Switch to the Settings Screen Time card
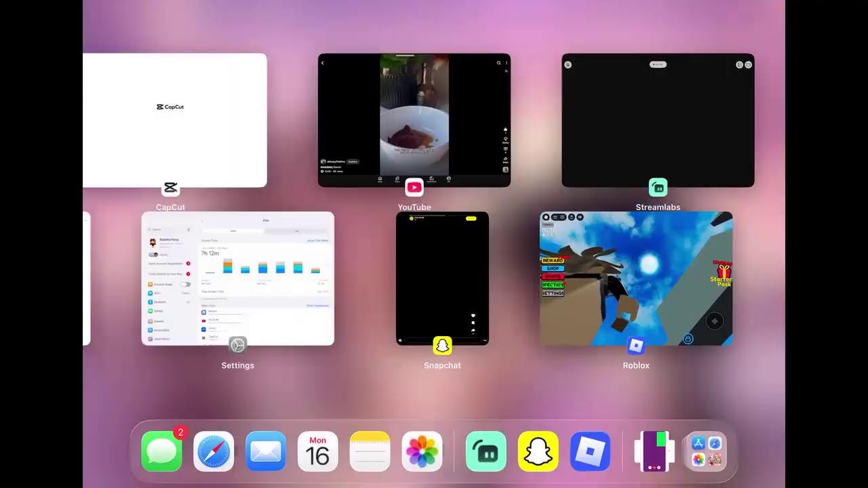 [237, 279]
